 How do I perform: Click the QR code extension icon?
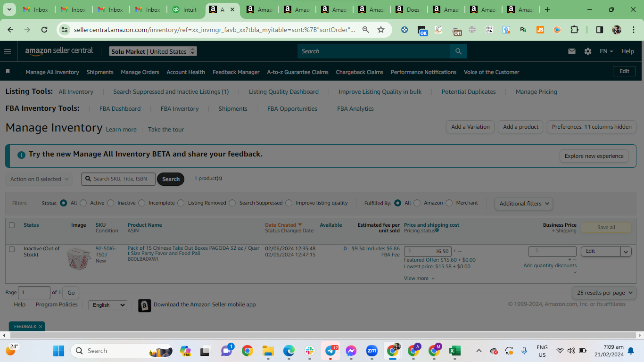click(x=489, y=30)
